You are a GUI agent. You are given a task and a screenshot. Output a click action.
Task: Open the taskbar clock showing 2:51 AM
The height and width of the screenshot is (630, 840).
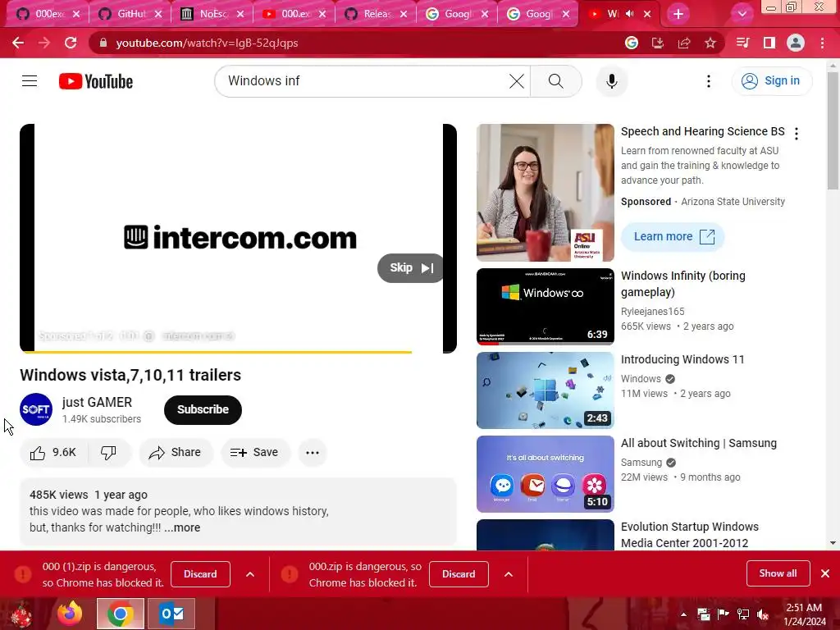pos(805,614)
